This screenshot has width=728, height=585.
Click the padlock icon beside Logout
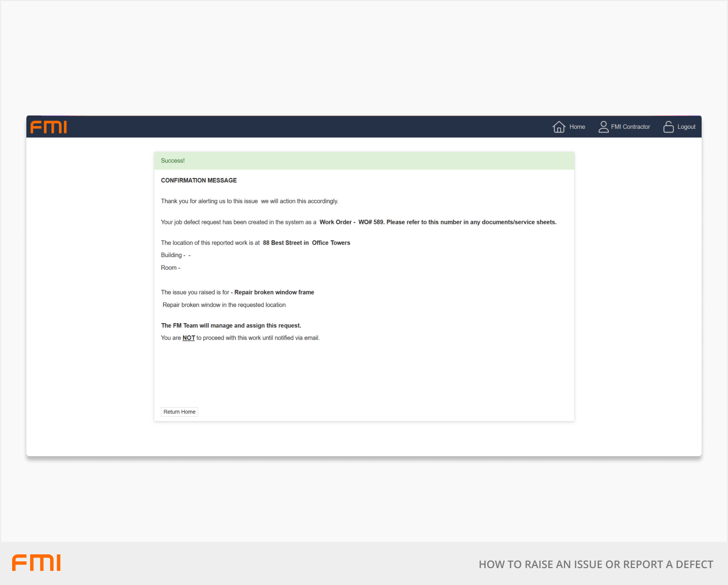click(x=668, y=127)
